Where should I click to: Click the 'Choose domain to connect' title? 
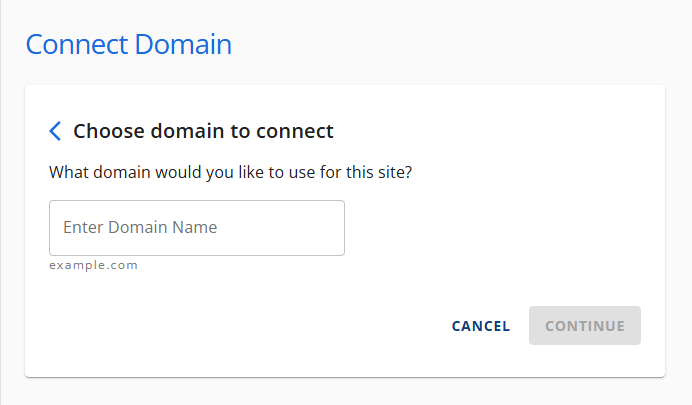203,131
